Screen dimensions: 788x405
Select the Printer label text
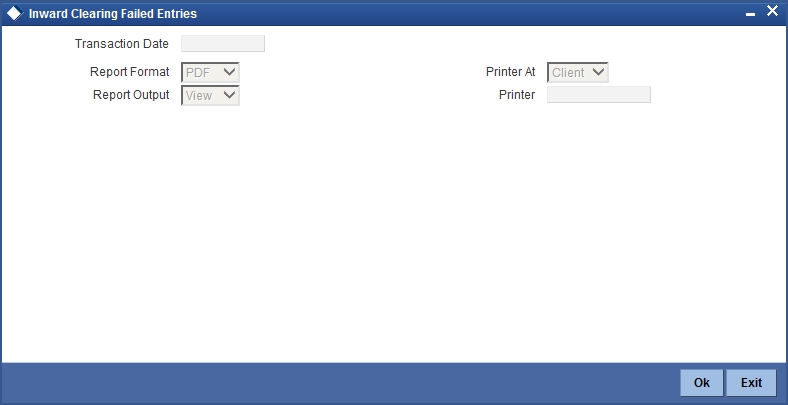[517, 95]
